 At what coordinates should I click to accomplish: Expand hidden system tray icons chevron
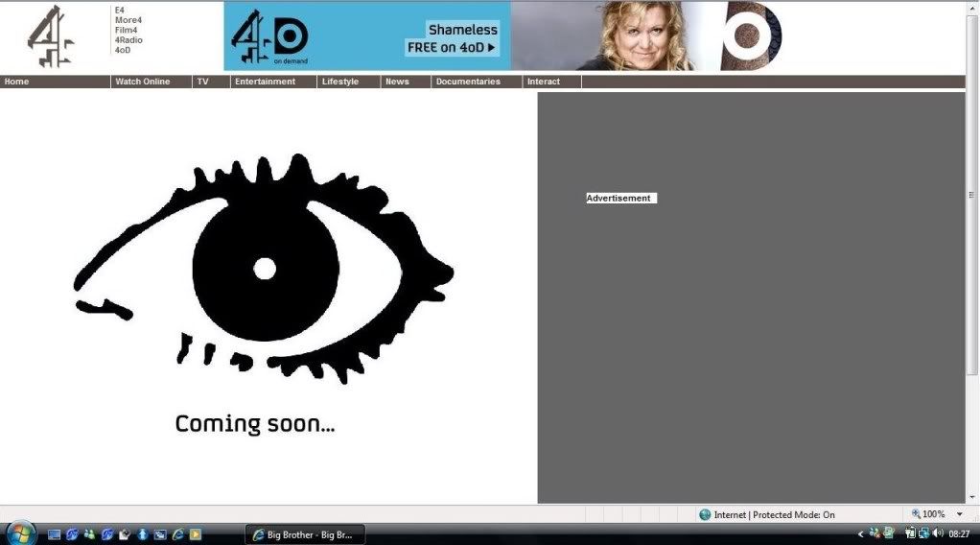[x=861, y=533]
